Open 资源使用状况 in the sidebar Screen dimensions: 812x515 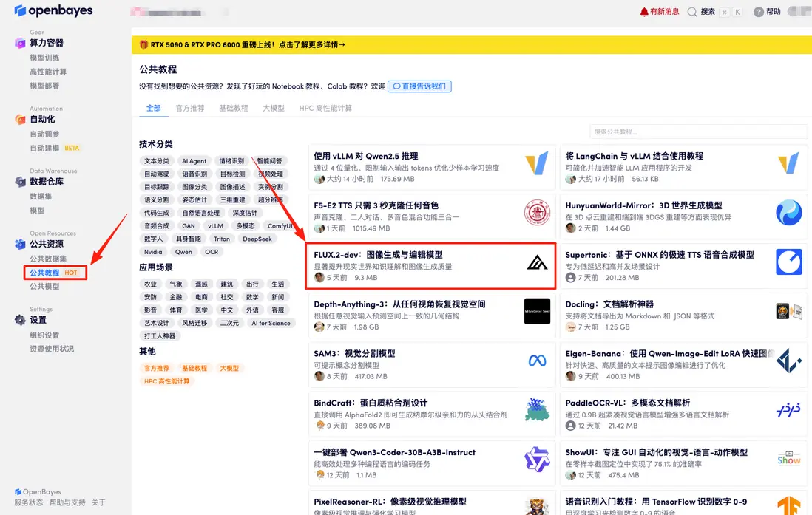click(52, 349)
